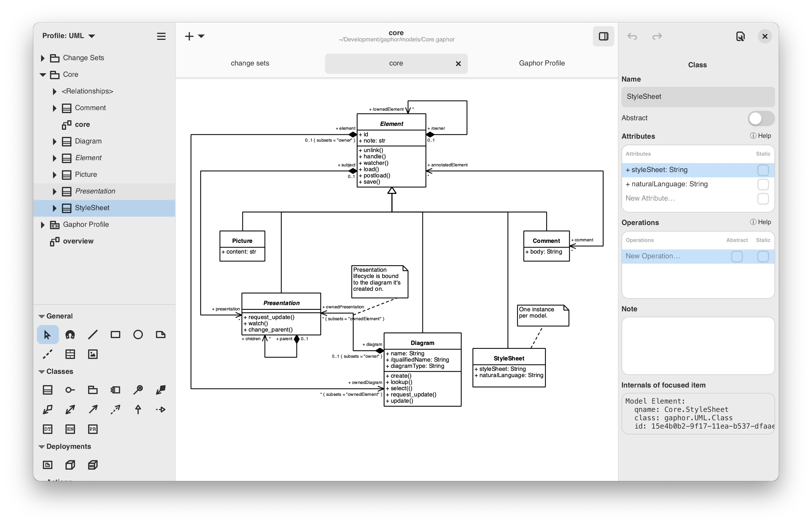Collapse the Deployments toolbox section
This screenshot has width=812, height=525.
point(42,446)
